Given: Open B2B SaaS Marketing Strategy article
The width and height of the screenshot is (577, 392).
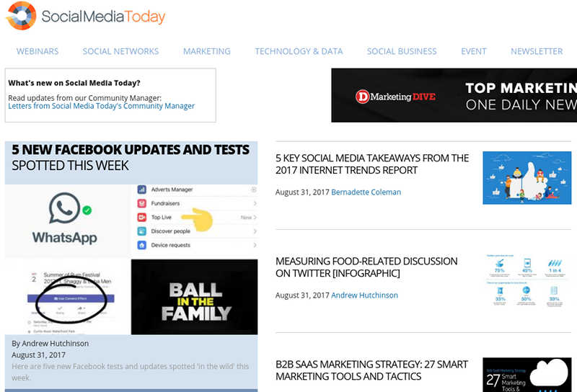Looking at the screenshot, I should click(371, 370).
